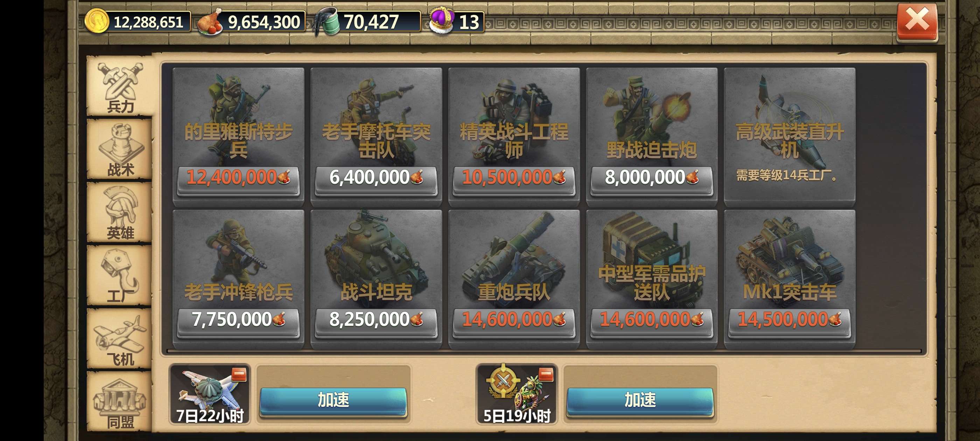
Task: Speed up the paratrooper plane upgrade 加速
Action: pos(333,401)
